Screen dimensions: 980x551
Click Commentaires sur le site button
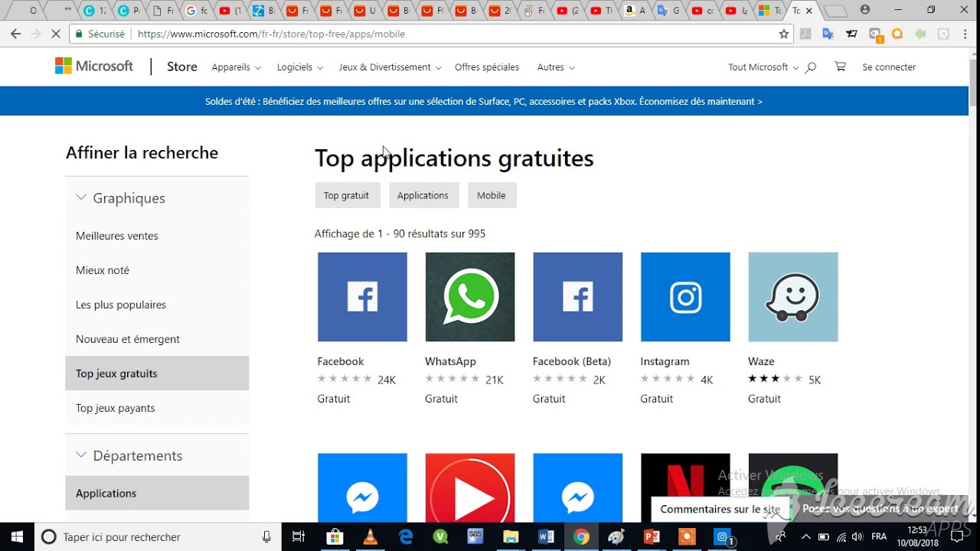point(720,509)
